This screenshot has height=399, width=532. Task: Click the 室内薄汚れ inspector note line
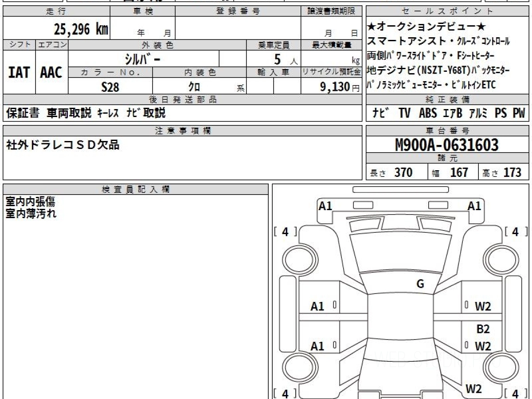pyautogui.click(x=31, y=213)
